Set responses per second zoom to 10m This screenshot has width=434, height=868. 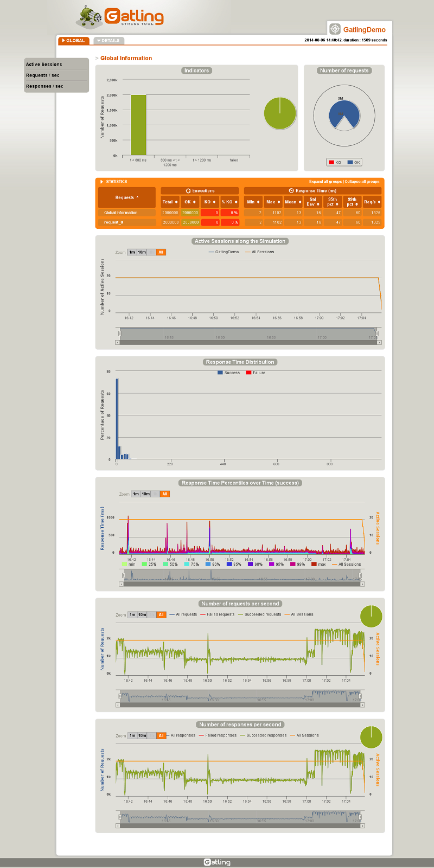click(x=142, y=736)
